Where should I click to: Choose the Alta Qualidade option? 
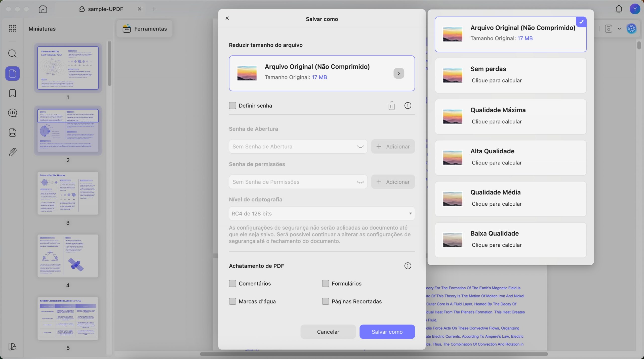[510, 158]
